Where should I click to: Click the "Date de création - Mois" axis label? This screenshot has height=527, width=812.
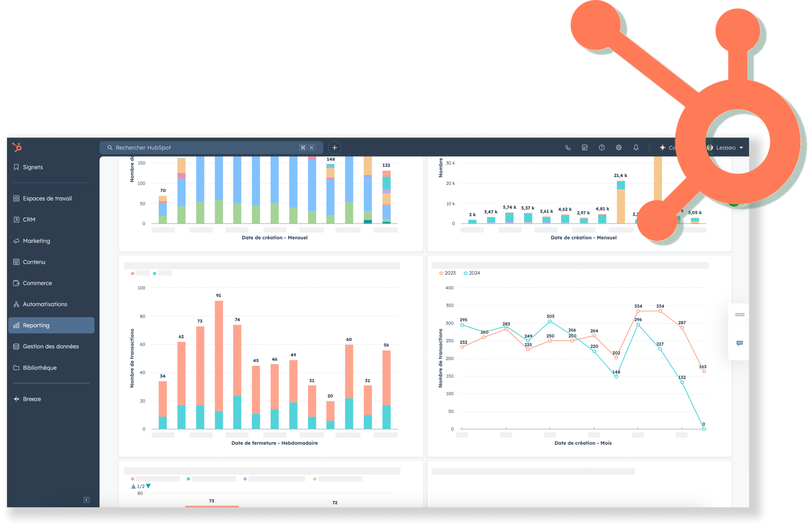pos(583,443)
